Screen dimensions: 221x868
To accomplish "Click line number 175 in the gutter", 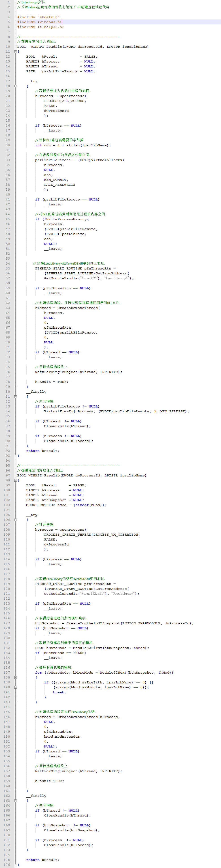I will [x=7, y=859].
